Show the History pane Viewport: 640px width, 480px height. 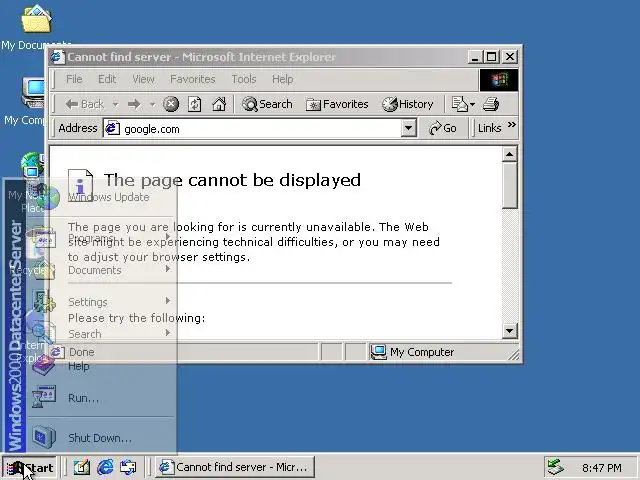[x=407, y=104]
